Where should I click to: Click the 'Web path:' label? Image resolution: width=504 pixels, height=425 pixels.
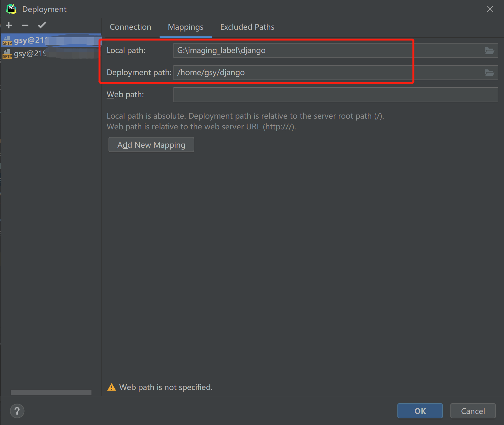point(125,95)
